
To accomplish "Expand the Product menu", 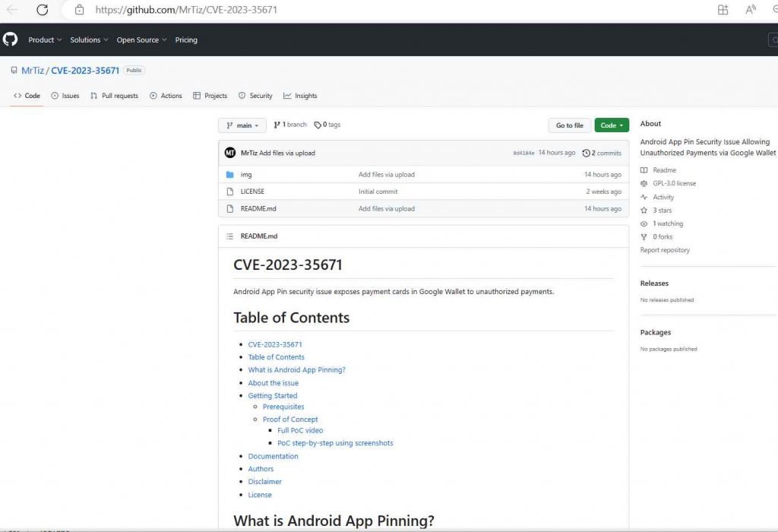I will [x=45, y=40].
